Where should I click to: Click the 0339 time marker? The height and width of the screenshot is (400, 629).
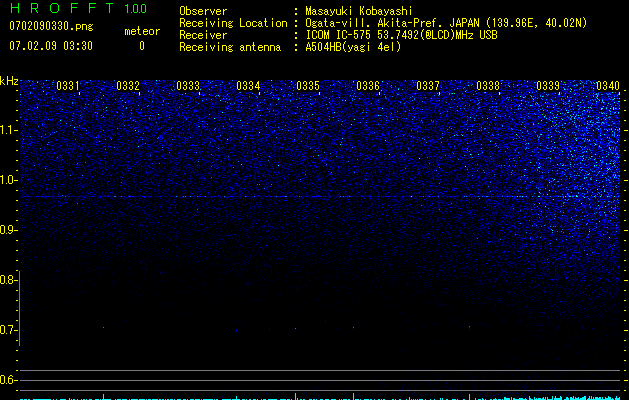click(x=548, y=85)
